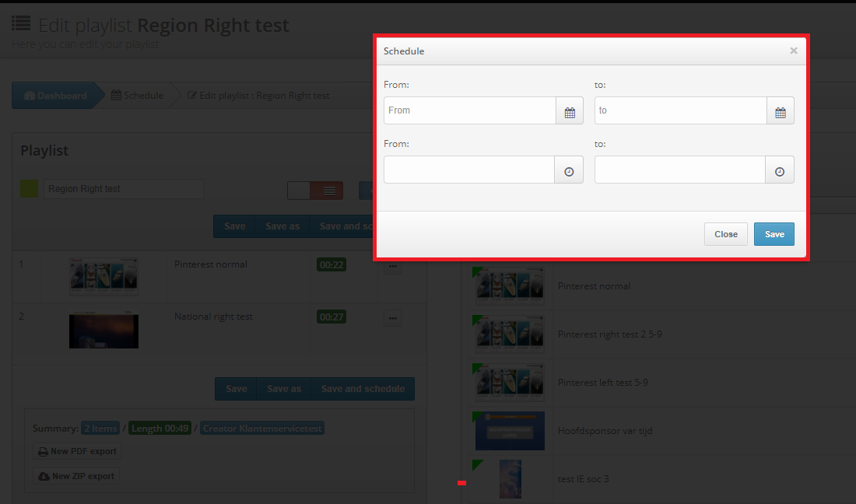
Task: Go to the Dashboard breadcrumb
Action: click(x=55, y=96)
